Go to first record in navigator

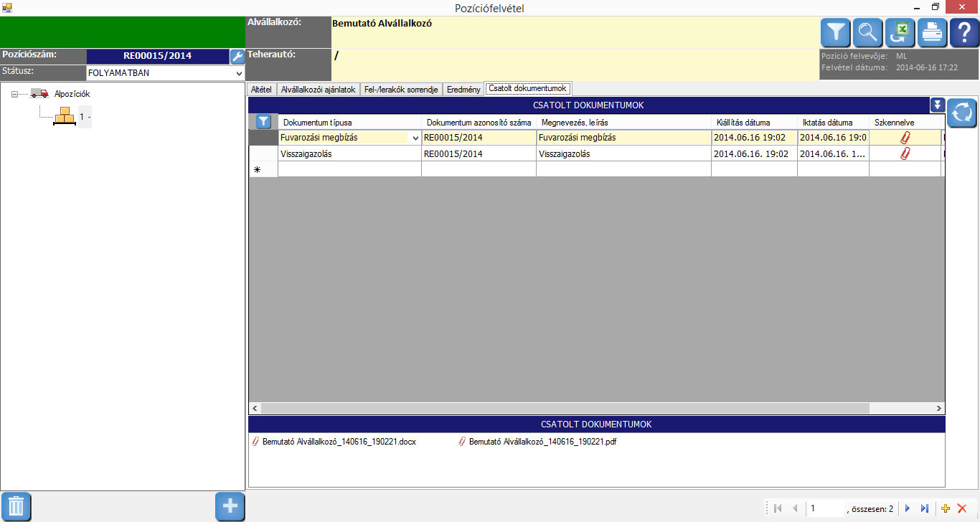click(x=778, y=508)
